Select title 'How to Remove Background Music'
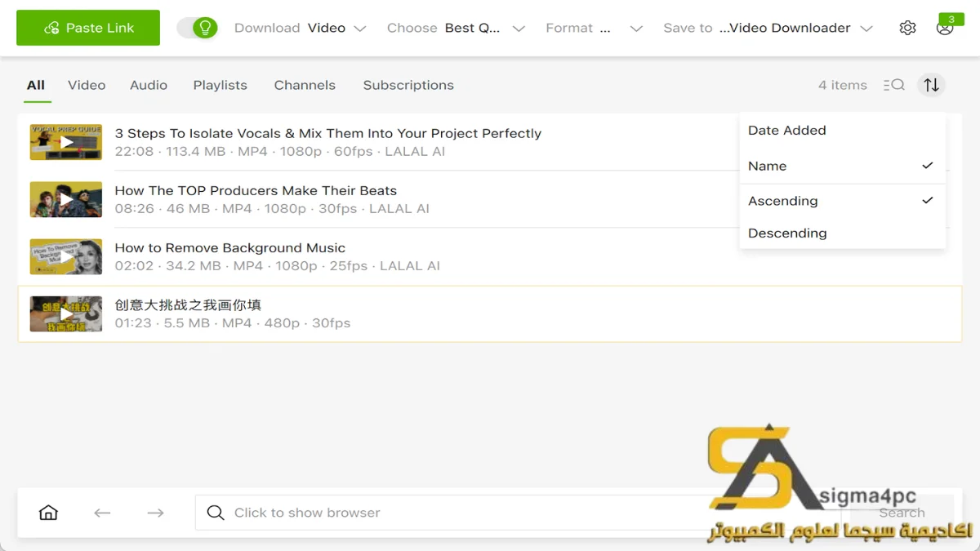Screen dimensions: 980x551 coord(230,247)
